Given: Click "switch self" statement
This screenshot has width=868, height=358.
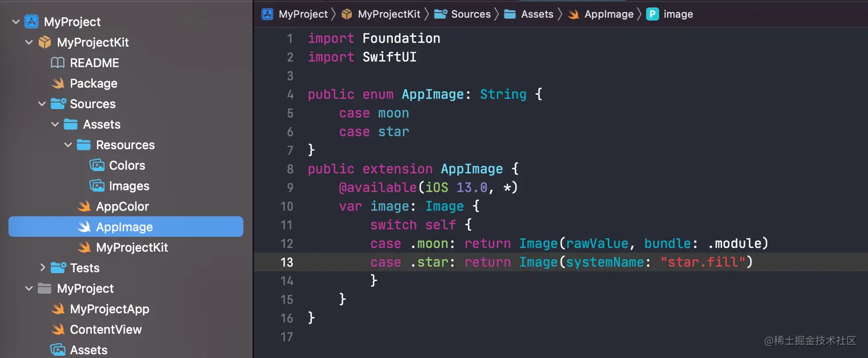Looking at the screenshot, I should 413,225.
